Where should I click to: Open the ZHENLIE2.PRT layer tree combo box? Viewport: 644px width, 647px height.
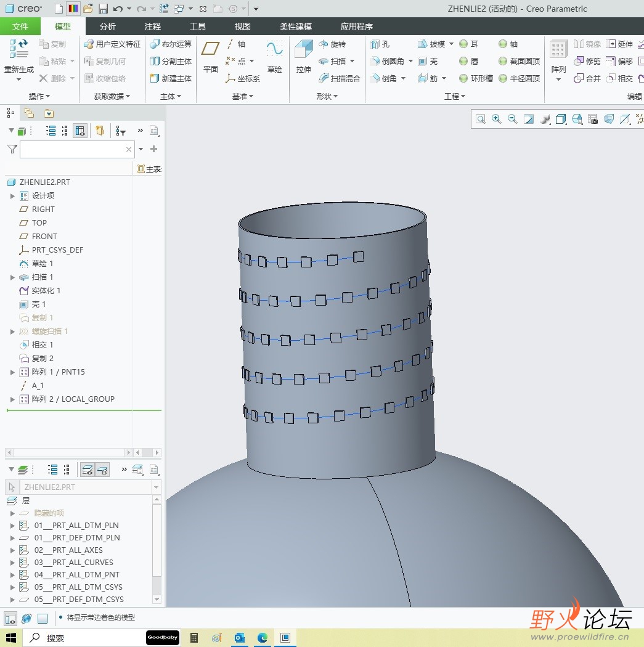pyautogui.click(x=90, y=487)
